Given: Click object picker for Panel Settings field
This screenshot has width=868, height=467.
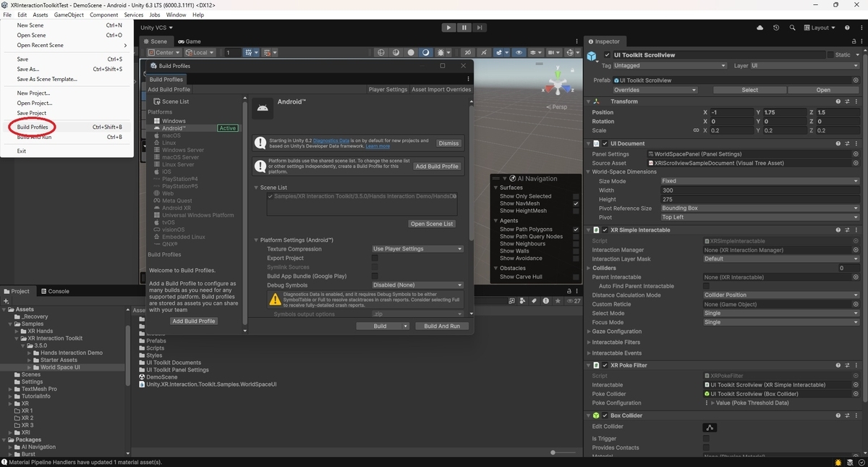Looking at the screenshot, I should pos(856,153).
